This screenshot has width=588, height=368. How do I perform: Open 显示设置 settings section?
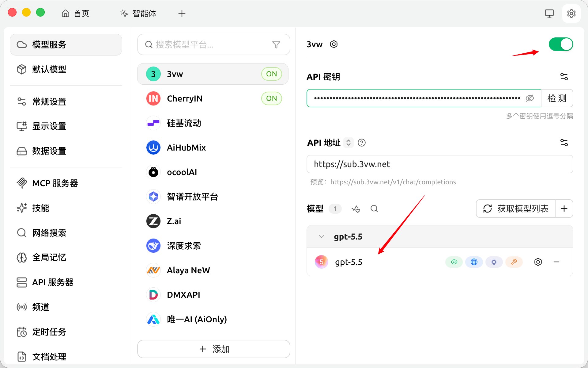(x=66, y=126)
